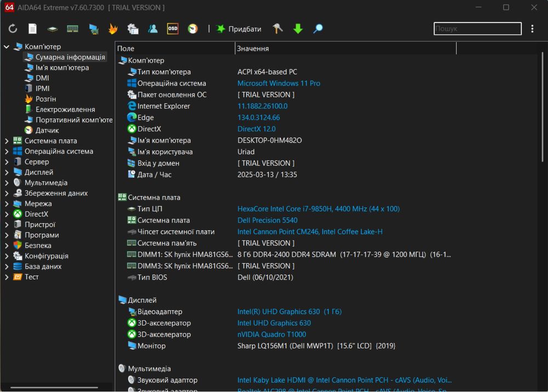Image resolution: width=548 pixels, height=392 pixels.
Task: Open the Датчик tree item
Action: 47,130
